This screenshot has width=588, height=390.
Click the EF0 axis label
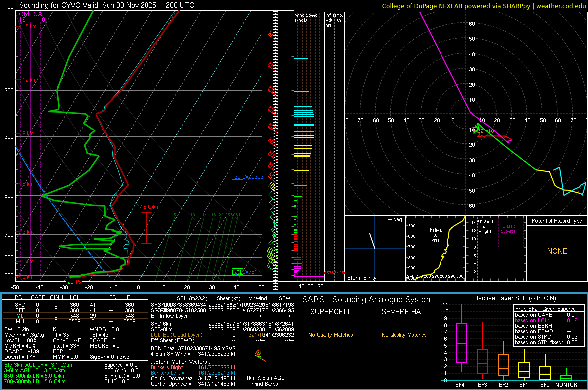coord(545,385)
